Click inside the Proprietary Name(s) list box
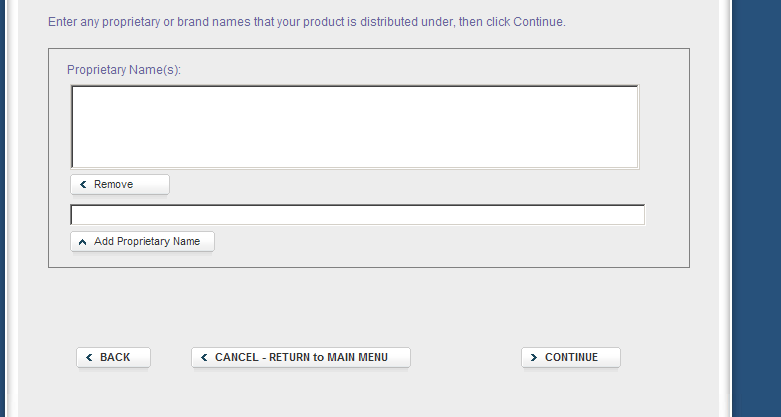781x417 pixels. pyautogui.click(x=355, y=126)
